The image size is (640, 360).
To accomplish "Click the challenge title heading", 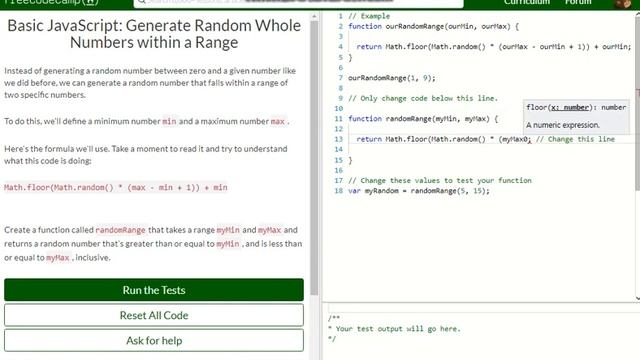I will (154, 34).
